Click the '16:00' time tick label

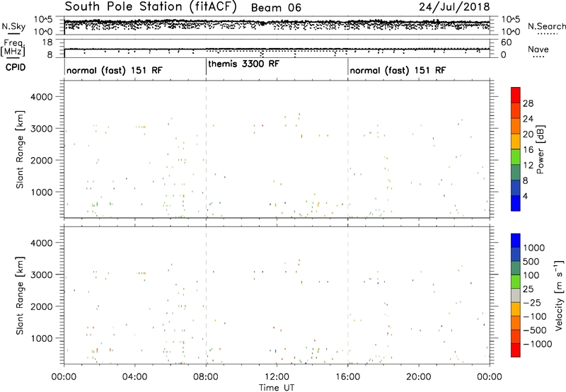coord(348,377)
